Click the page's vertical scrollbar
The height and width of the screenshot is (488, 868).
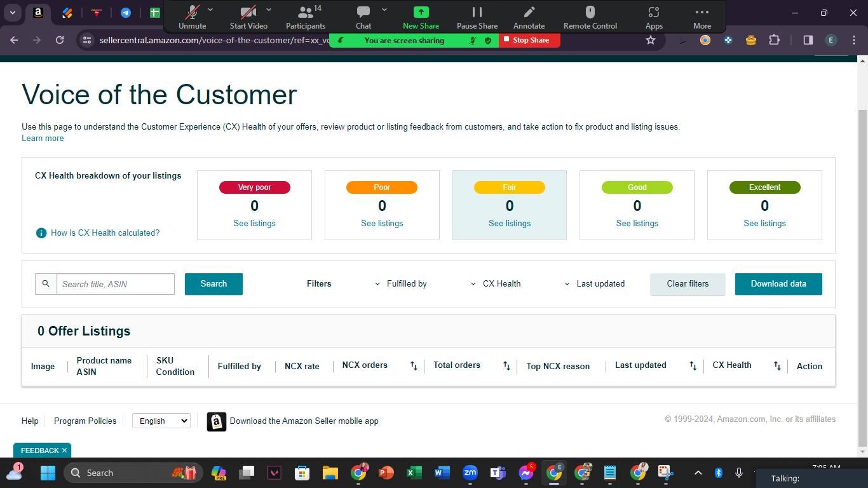862,278
